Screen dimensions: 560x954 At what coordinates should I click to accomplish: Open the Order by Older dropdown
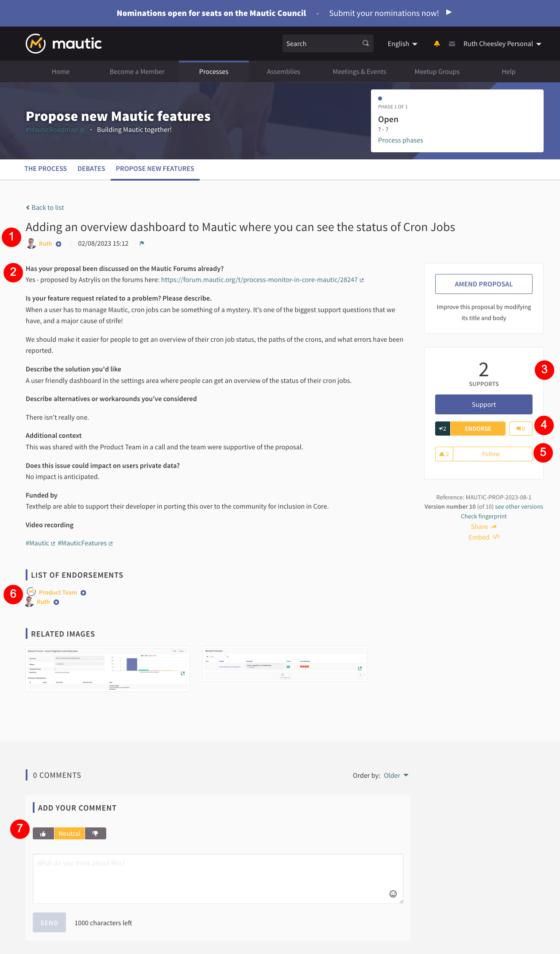click(x=396, y=776)
